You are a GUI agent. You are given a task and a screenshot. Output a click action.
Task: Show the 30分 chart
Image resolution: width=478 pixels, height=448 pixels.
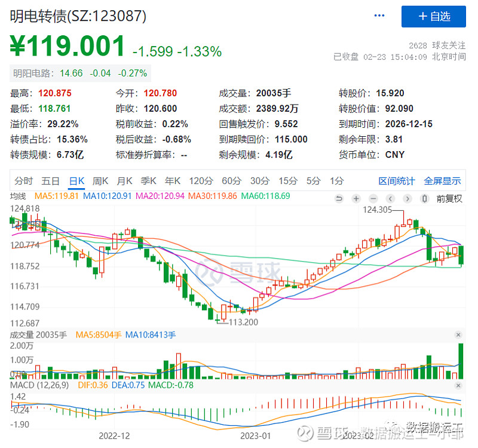pos(260,181)
